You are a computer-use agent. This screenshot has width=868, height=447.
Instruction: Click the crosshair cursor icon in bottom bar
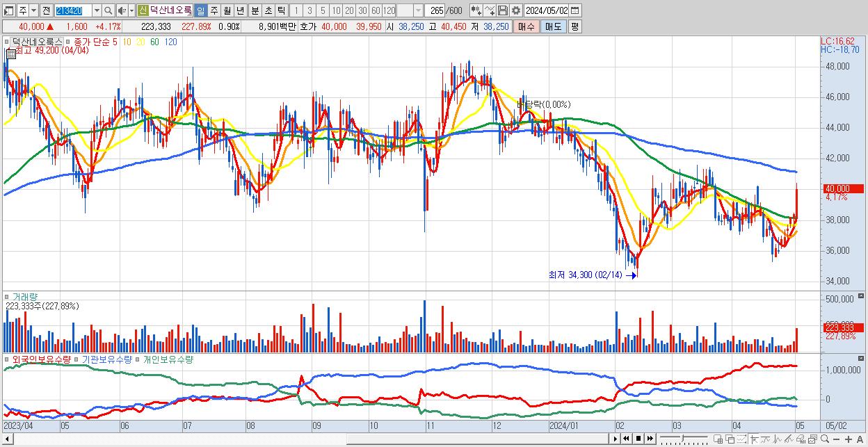[x=754, y=439]
